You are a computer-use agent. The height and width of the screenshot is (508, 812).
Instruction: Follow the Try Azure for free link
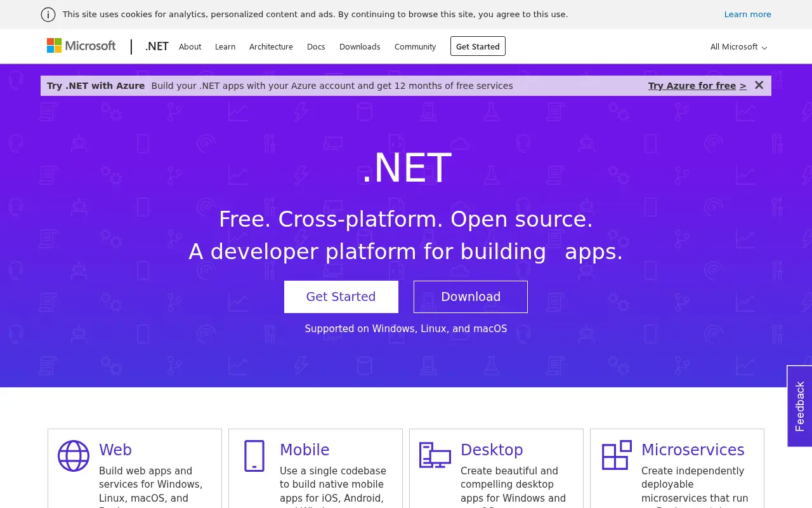click(697, 86)
